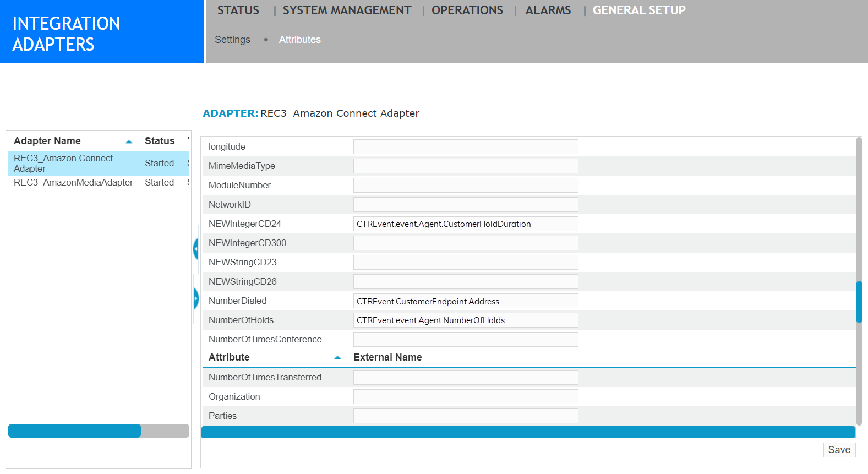Viewport: 868px width, 474px height.
Task: Click the Started status of REC3_AmazonMediaAdapter
Action: 159,182
